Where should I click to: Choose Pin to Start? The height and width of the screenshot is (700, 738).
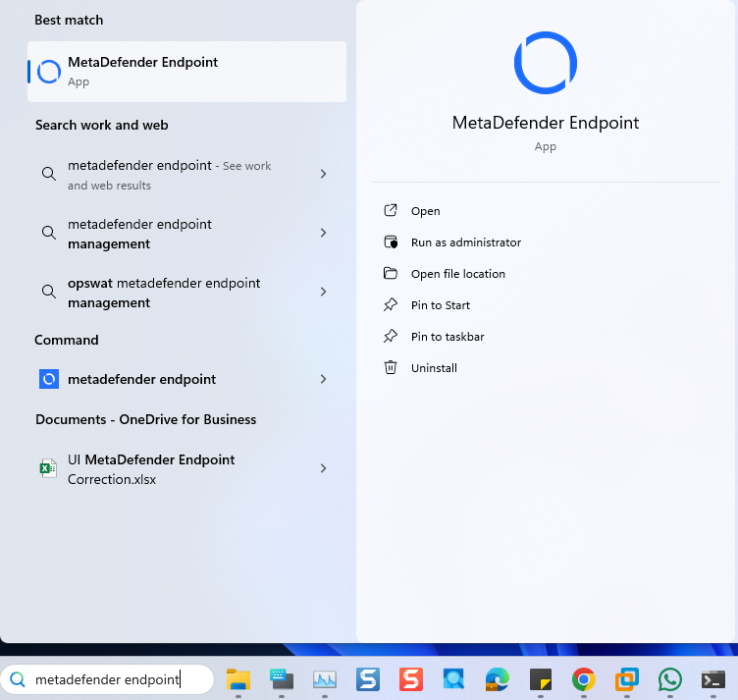click(x=441, y=305)
